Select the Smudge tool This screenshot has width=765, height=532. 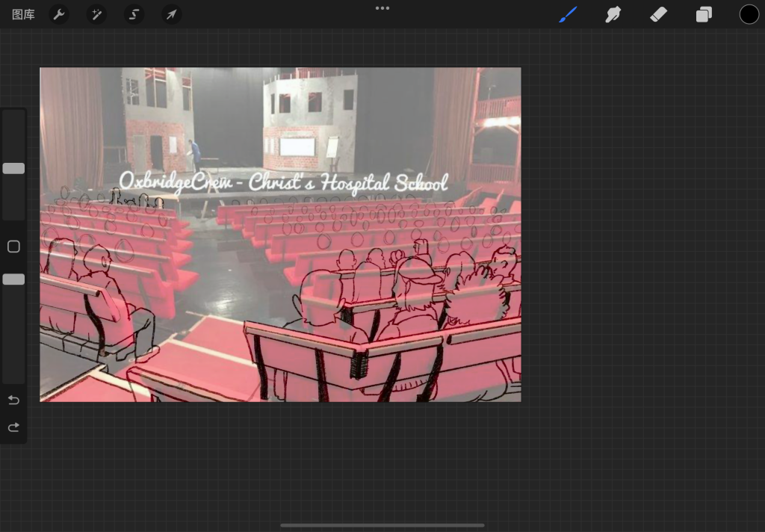(x=613, y=15)
